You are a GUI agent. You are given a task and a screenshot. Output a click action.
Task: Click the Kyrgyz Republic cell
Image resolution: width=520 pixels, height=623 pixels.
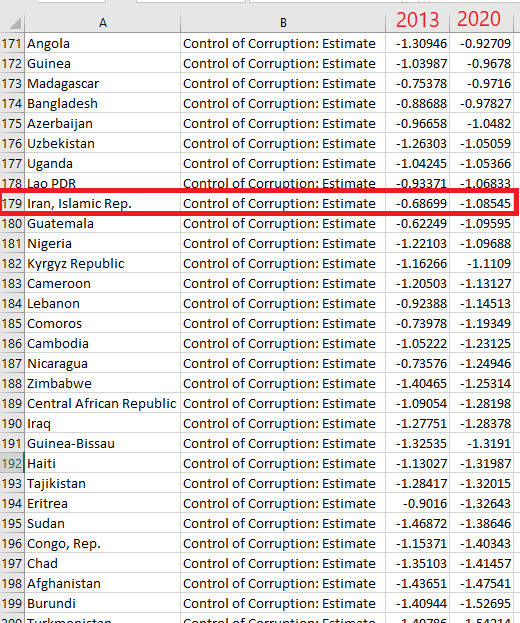(x=102, y=263)
